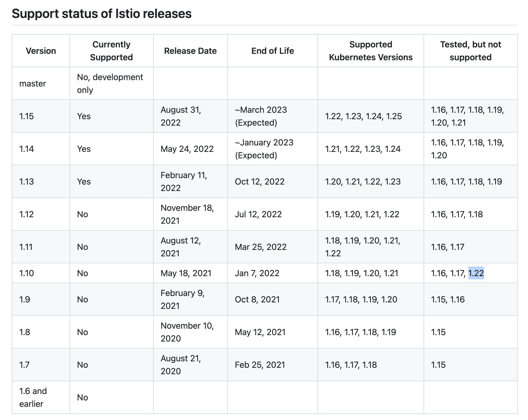Select version '1.7' cell
This screenshot has height=420, width=528.
pos(41,365)
